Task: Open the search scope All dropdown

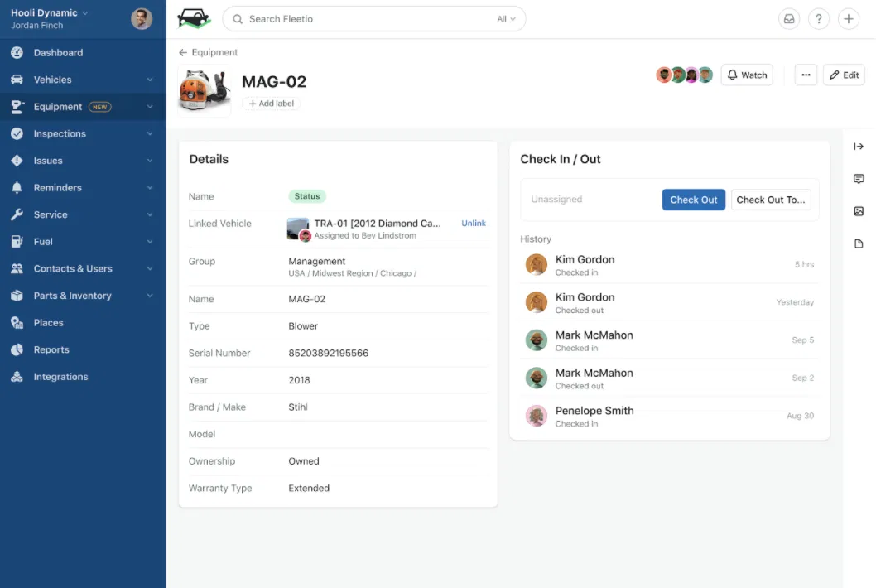Action: coord(506,19)
